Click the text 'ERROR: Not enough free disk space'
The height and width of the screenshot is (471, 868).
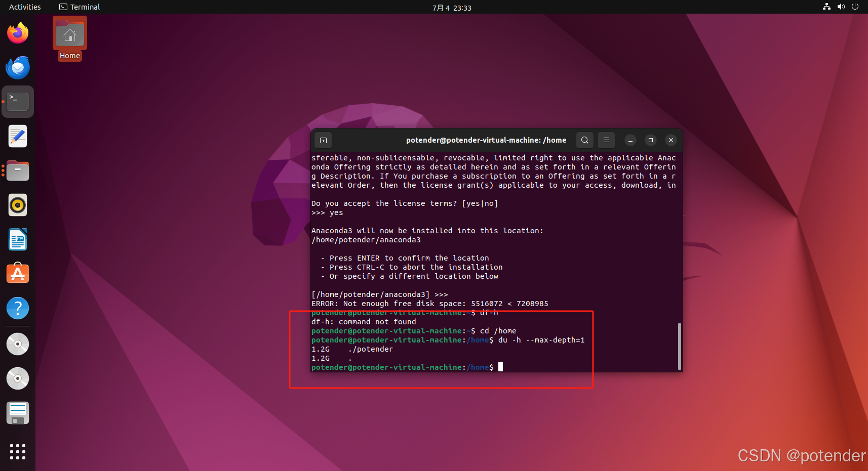[x=388, y=304]
